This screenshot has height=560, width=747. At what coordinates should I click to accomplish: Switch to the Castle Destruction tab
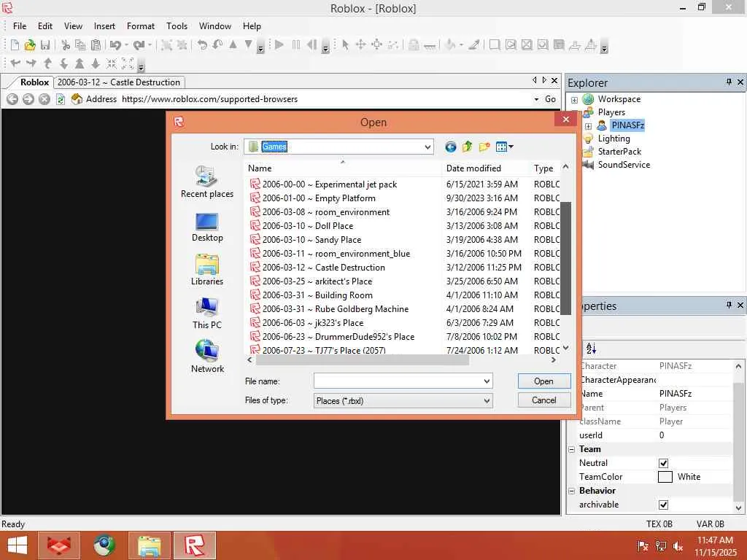[119, 82]
